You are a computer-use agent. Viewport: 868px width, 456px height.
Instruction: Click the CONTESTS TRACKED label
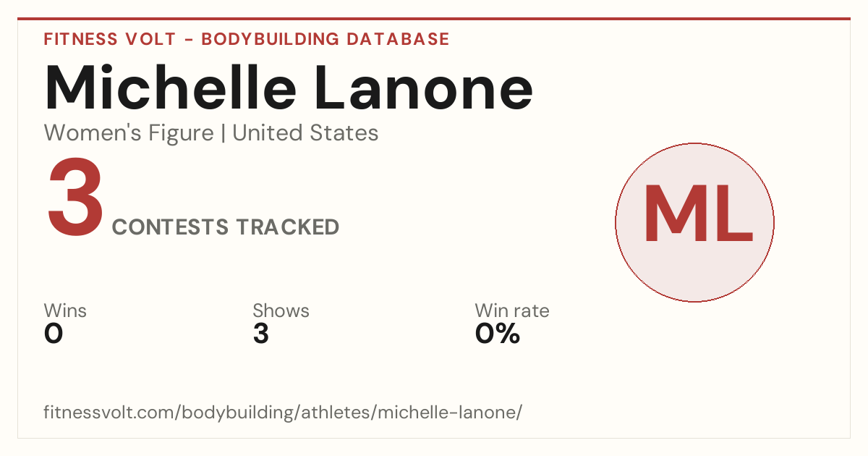coord(226,227)
